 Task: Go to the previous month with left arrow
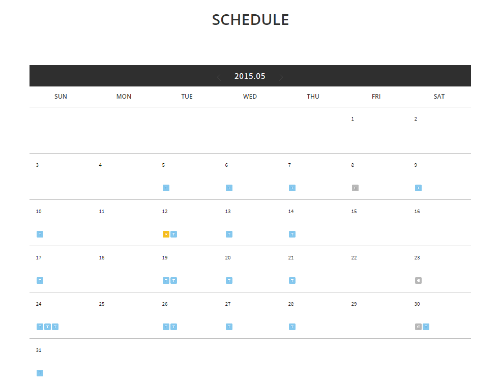(x=219, y=78)
